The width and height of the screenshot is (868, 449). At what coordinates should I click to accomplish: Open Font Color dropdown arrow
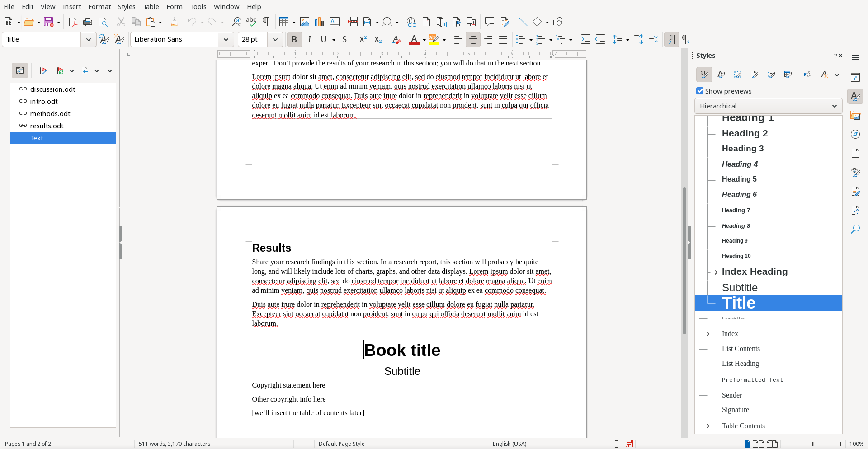(424, 40)
